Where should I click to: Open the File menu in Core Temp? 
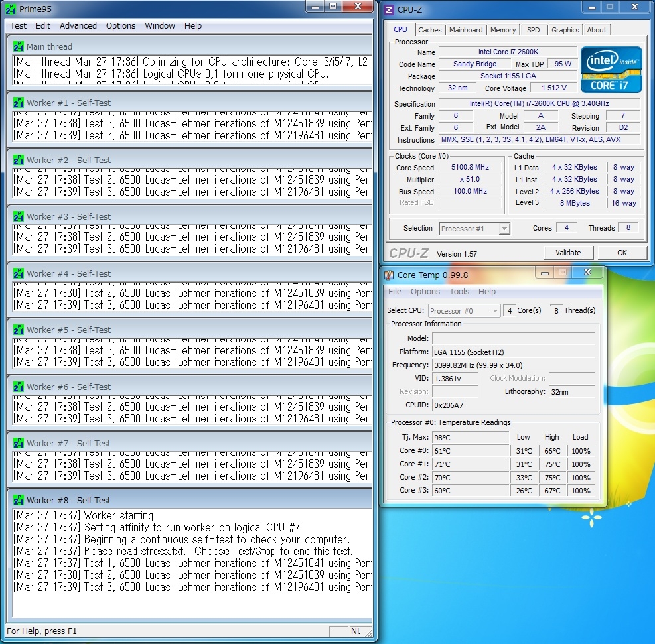click(x=395, y=291)
